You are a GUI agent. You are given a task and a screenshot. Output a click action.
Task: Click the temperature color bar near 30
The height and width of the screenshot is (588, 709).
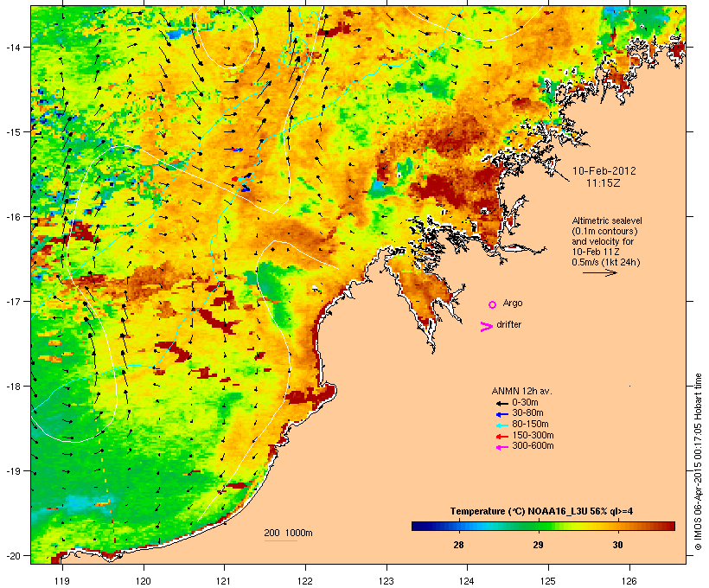click(x=617, y=526)
